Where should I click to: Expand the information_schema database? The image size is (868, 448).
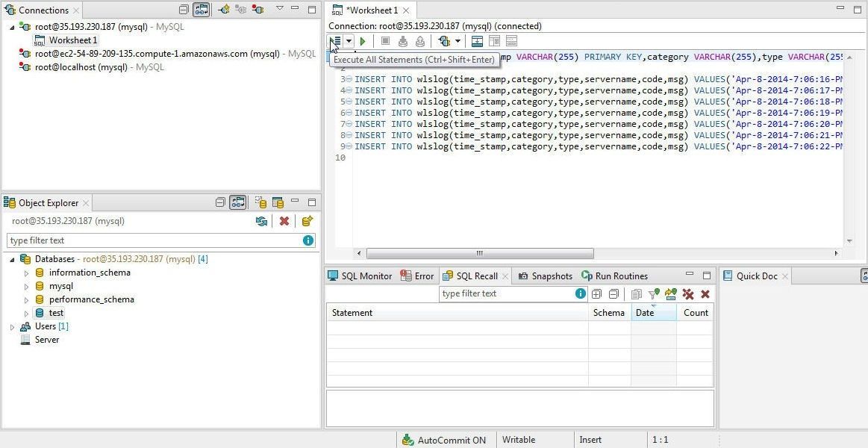click(26, 273)
